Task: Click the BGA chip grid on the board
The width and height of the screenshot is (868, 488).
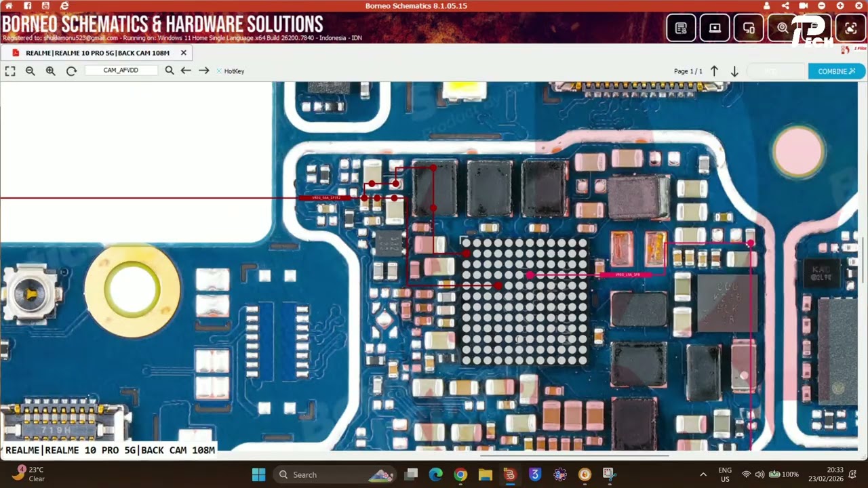Action: (x=524, y=302)
